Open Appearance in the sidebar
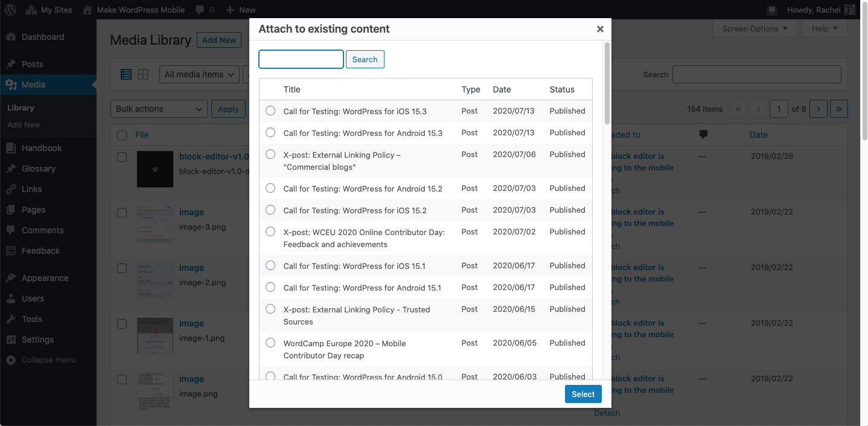The image size is (868, 426). coord(48,278)
